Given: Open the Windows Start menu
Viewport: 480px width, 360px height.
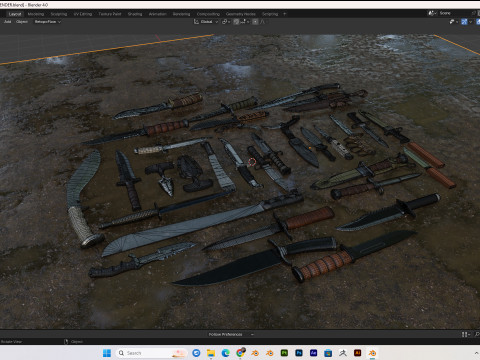Looking at the screenshot, I should click(x=107, y=353).
